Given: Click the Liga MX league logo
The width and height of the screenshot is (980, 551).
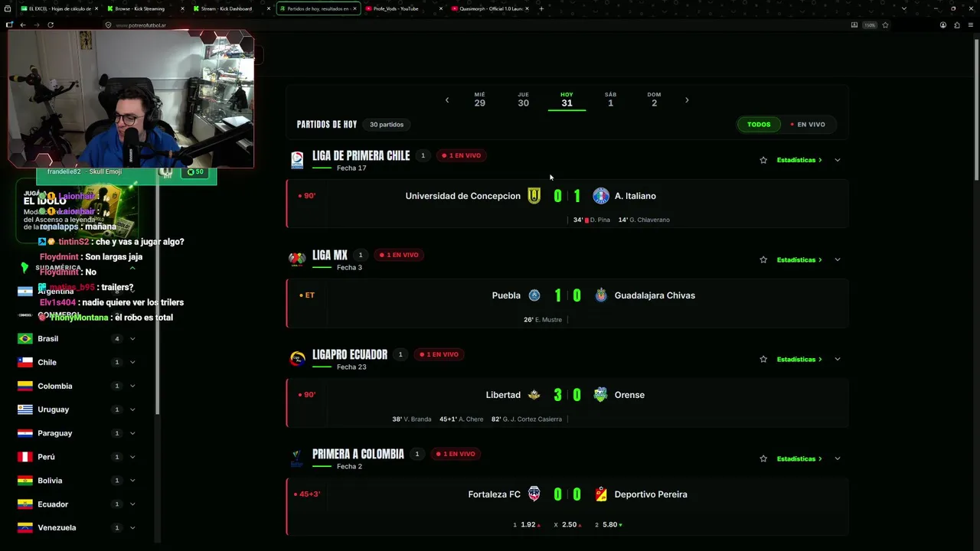Looking at the screenshot, I should (297, 259).
